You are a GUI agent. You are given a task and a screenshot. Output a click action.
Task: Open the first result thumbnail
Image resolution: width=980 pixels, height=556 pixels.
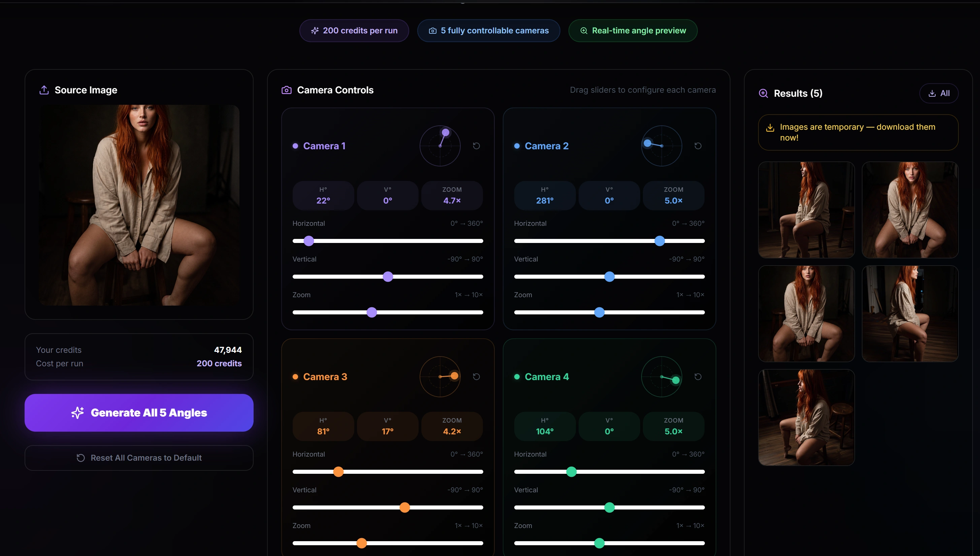tap(806, 210)
